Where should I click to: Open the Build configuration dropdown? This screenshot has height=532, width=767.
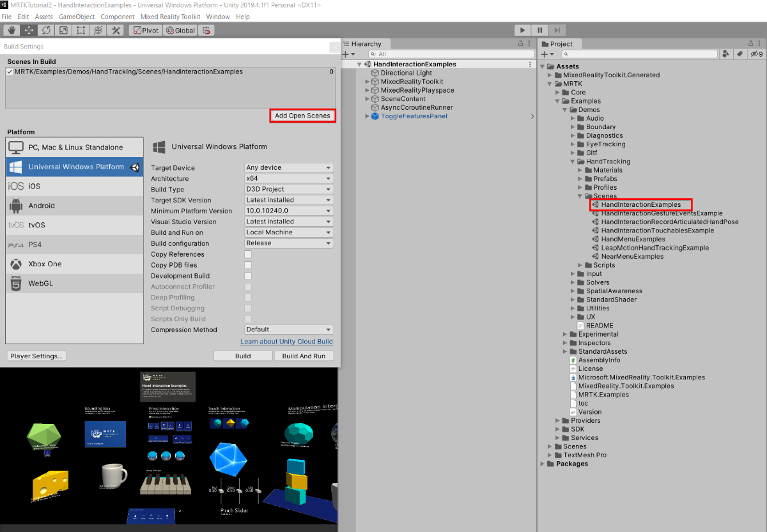click(x=289, y=243)
